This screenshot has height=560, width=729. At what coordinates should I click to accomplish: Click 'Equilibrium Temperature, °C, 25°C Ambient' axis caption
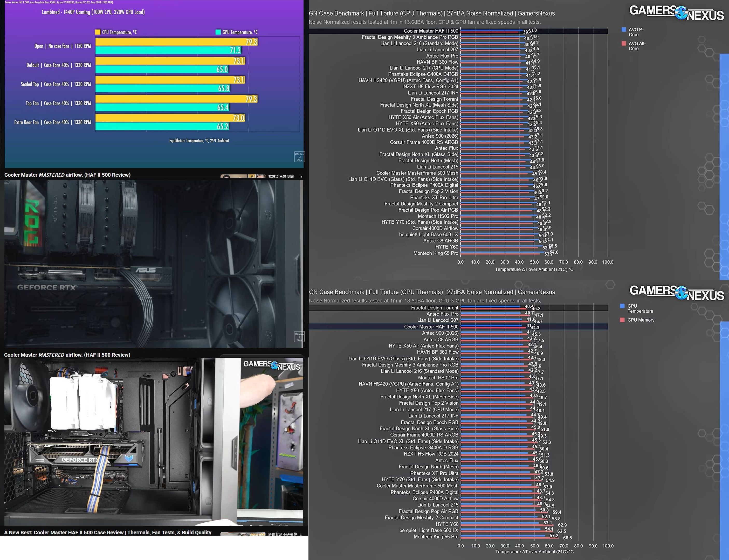tap(199, 141)
